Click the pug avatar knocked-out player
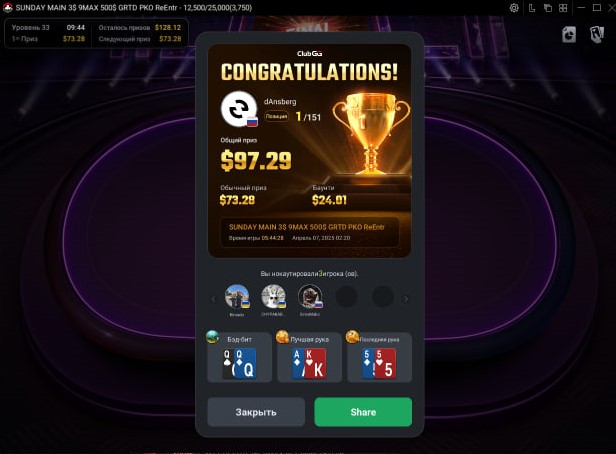 point(310,296)
